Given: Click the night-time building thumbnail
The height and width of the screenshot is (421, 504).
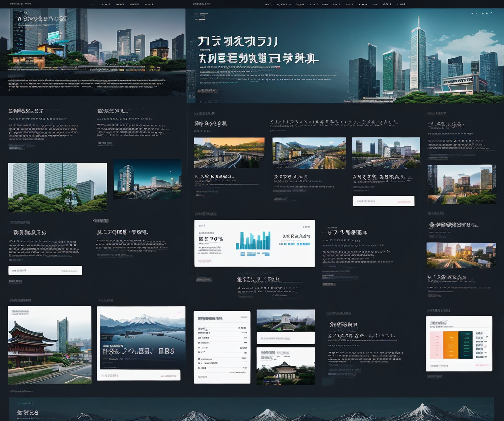Looking at the screenshot, I should coord(147,179).
